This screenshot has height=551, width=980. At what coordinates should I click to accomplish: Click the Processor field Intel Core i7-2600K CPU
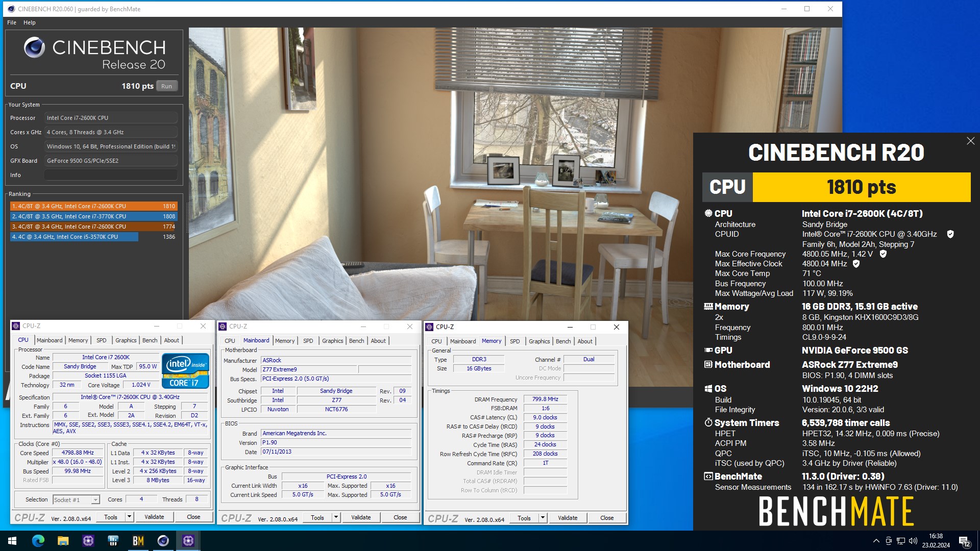(111, 118)
